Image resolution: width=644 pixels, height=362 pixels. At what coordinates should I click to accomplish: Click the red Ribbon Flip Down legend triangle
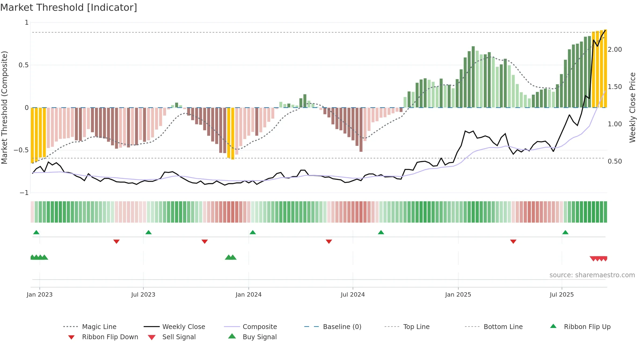click(71, 337)
